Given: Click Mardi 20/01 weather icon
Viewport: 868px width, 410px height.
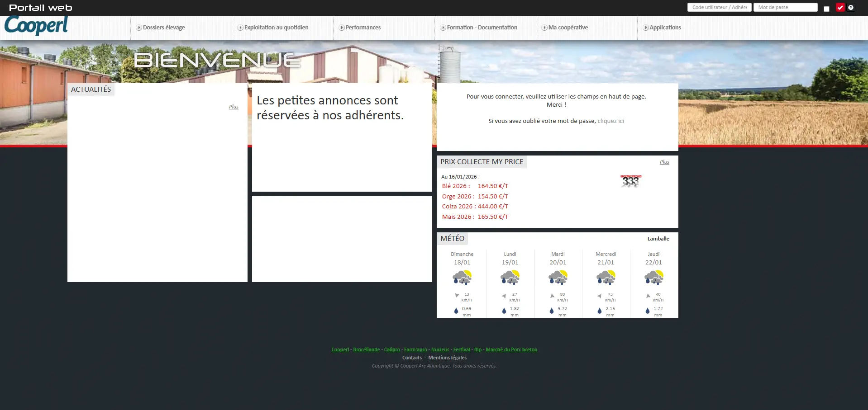Looking at the screenshot, I should pyautogui.click(x=558, y=277).
